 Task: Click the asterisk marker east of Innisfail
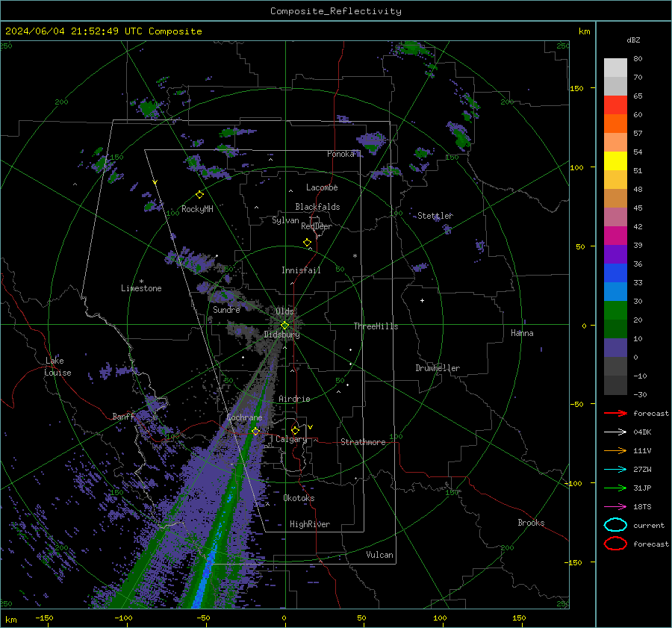tap(355, 256)
